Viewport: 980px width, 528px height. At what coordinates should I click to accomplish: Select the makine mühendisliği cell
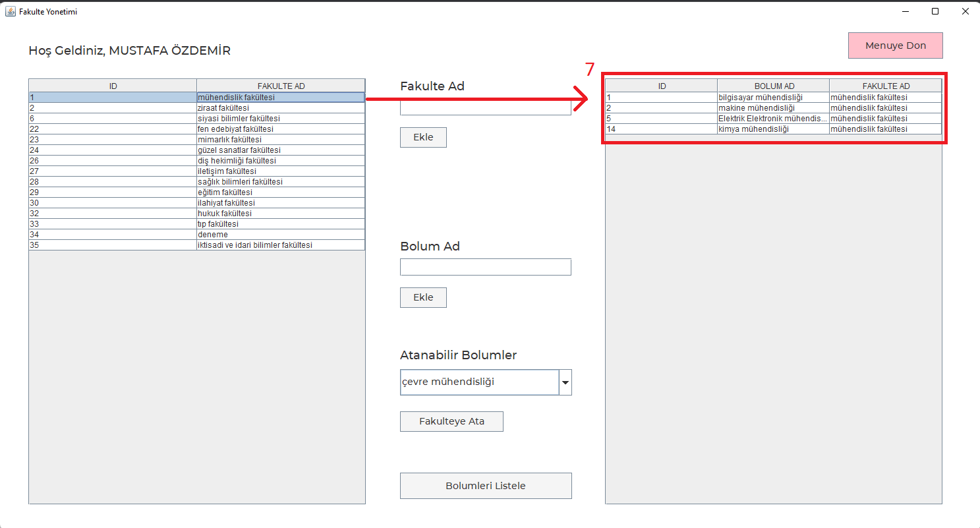(x=774, y=107)
